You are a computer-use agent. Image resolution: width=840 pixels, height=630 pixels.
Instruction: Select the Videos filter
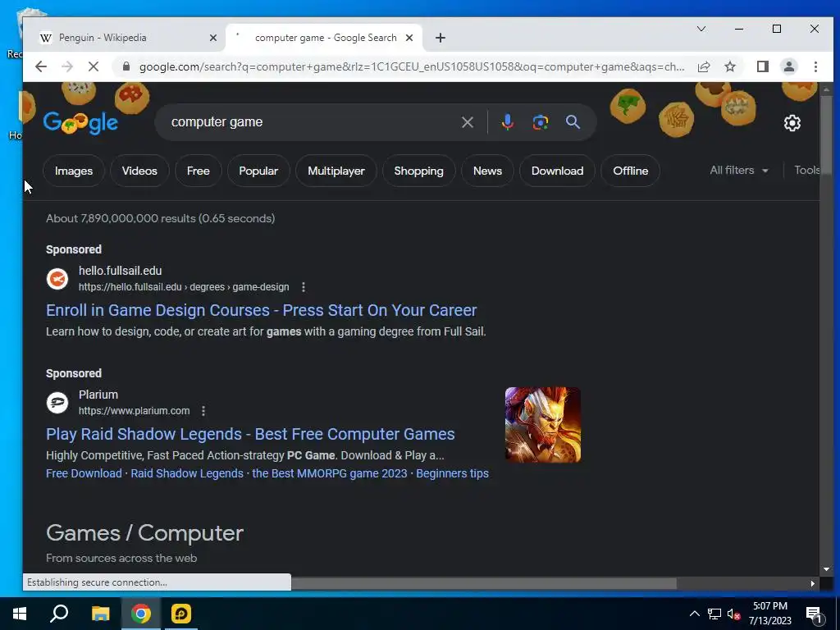(x=139, y=171)
